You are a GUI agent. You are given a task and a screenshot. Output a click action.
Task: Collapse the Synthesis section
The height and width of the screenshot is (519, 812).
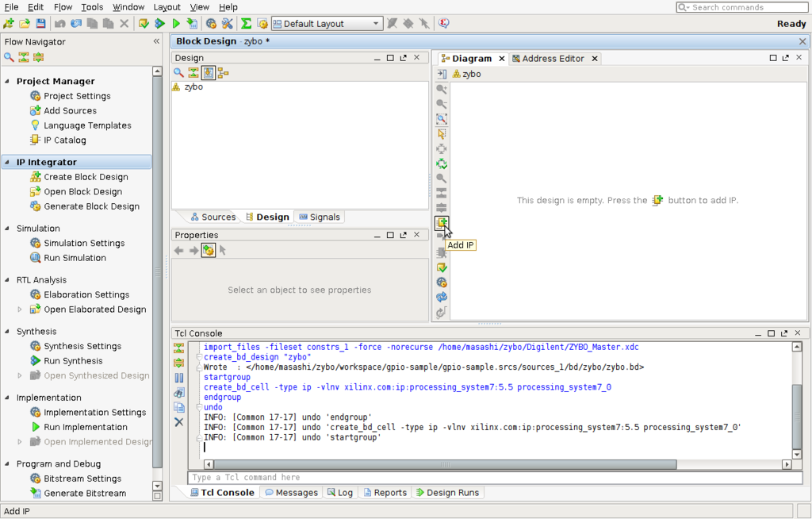click(x=7, y=331)
